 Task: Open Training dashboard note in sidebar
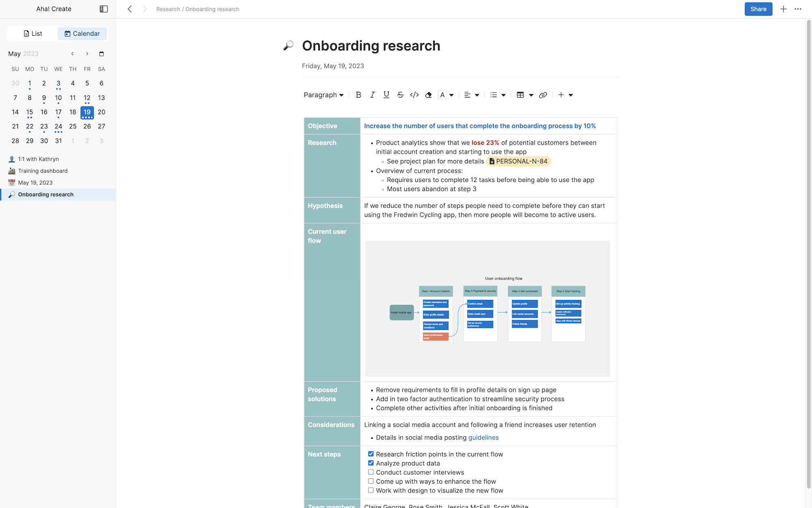pyautogui.click(x=43, y=171)
